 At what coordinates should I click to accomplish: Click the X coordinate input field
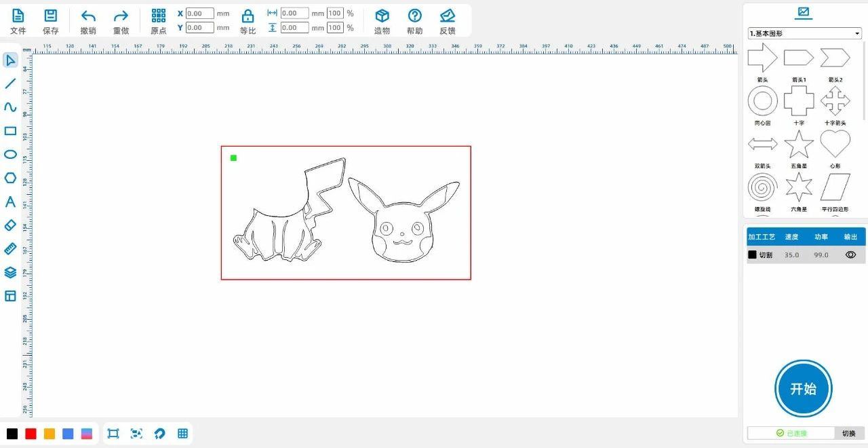tap(199, 14)
